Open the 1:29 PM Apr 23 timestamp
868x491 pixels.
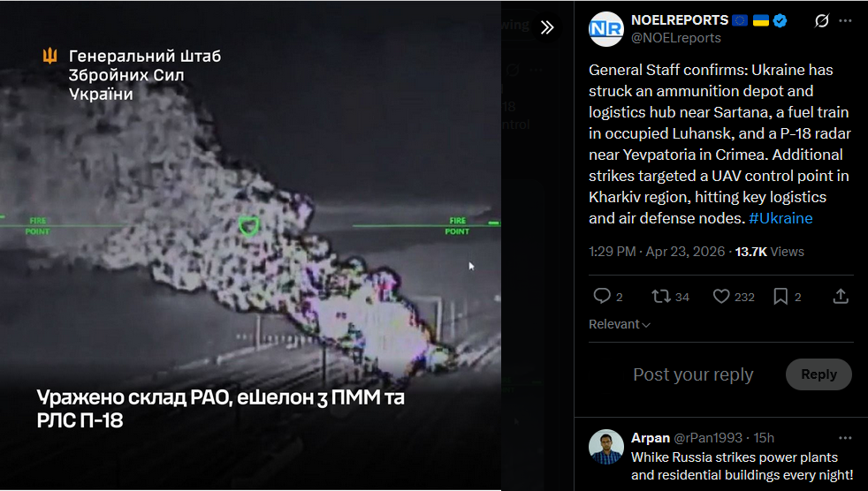657,252
